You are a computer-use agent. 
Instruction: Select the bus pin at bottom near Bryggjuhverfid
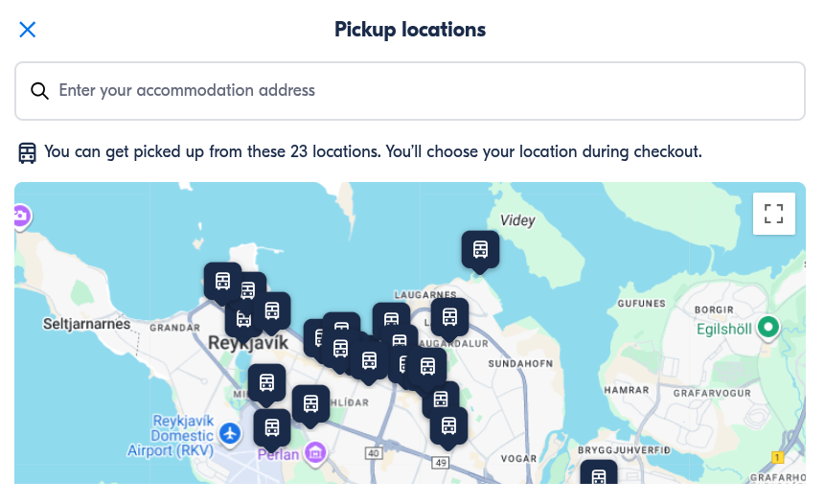[x=599, y=476]
